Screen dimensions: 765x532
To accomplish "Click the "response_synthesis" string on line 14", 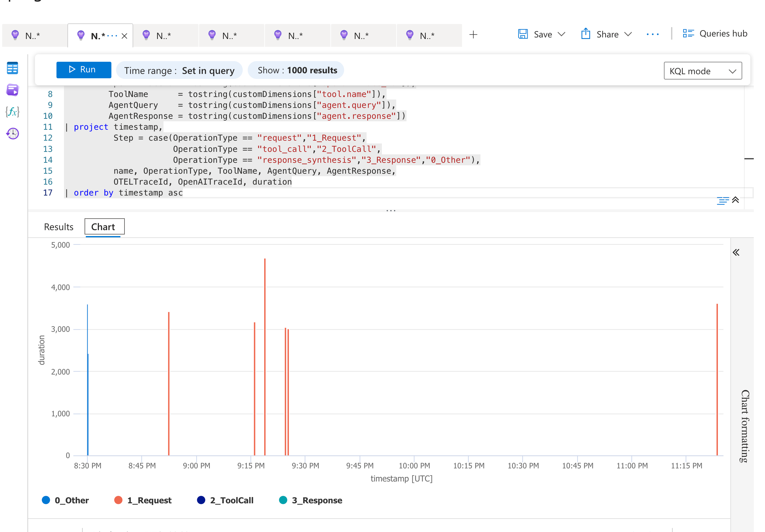I will tap(307, 160).
